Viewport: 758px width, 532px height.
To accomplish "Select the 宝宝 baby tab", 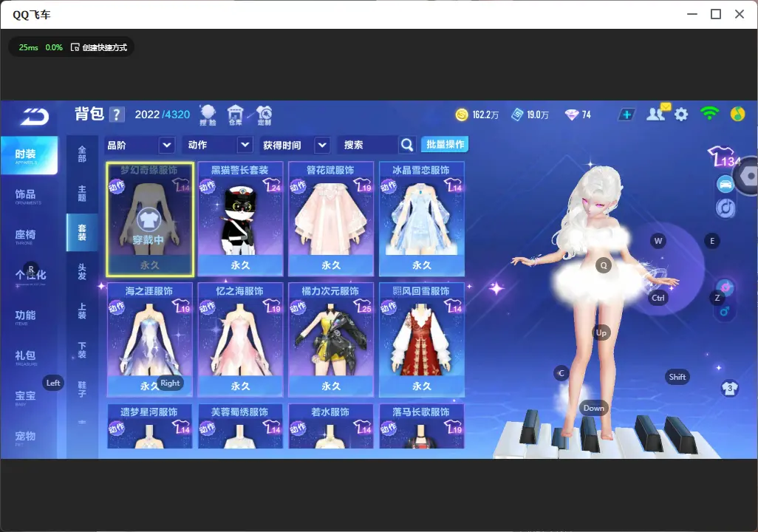I will [26, 397].
